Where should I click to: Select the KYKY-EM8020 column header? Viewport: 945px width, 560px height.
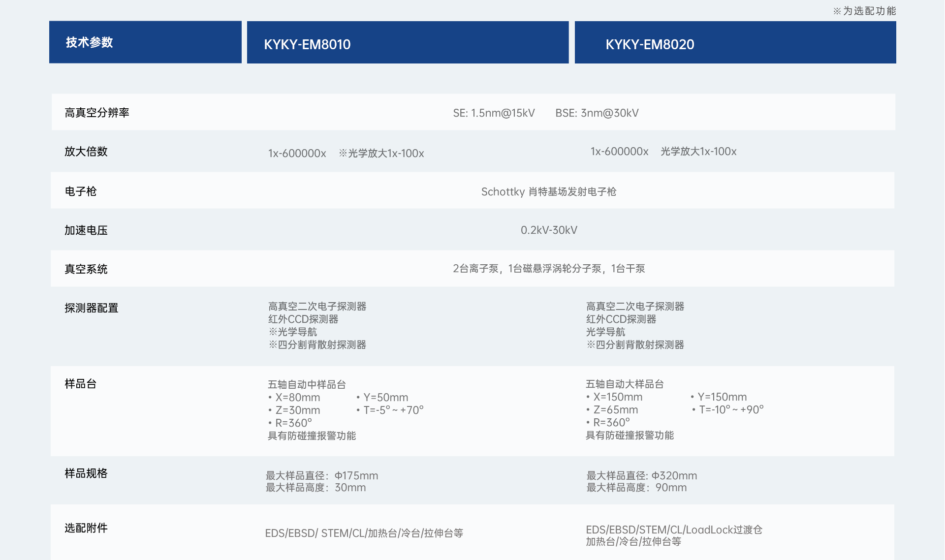[735, 42]
